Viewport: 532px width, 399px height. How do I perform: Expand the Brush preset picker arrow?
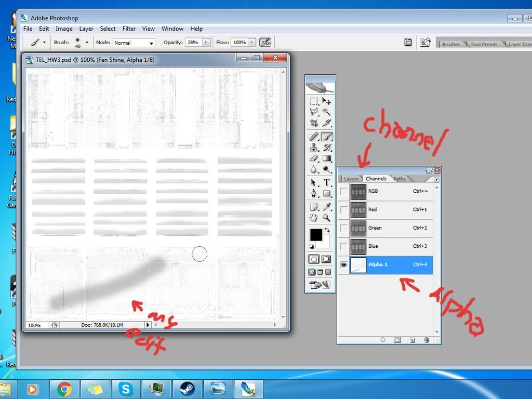point(87,43)
